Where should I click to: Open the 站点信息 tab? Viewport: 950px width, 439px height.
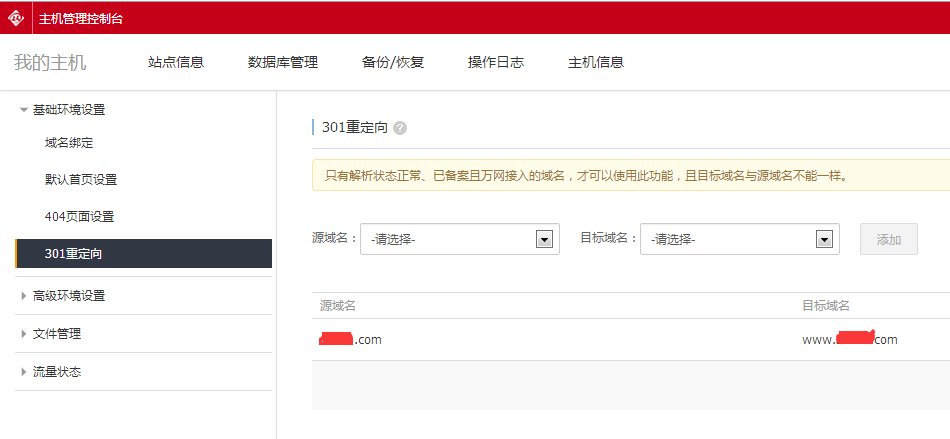(176, 62)
